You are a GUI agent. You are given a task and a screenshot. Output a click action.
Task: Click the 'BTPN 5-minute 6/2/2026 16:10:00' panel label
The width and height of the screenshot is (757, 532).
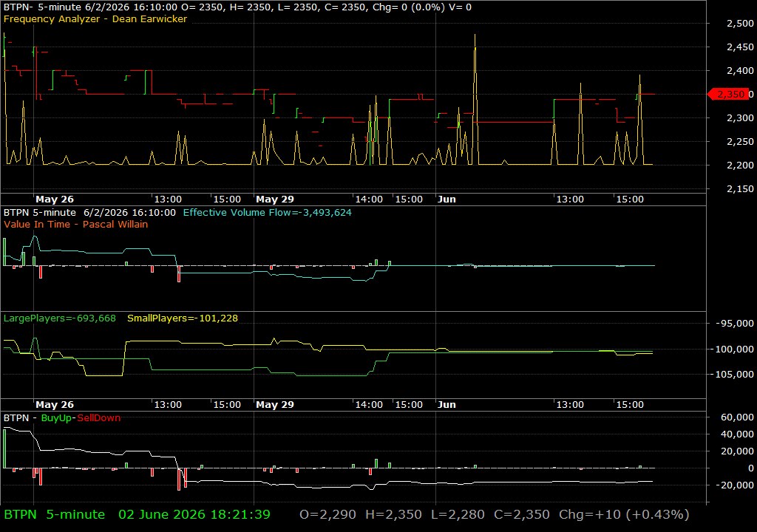pyautogui.click(x=89, y=212)
